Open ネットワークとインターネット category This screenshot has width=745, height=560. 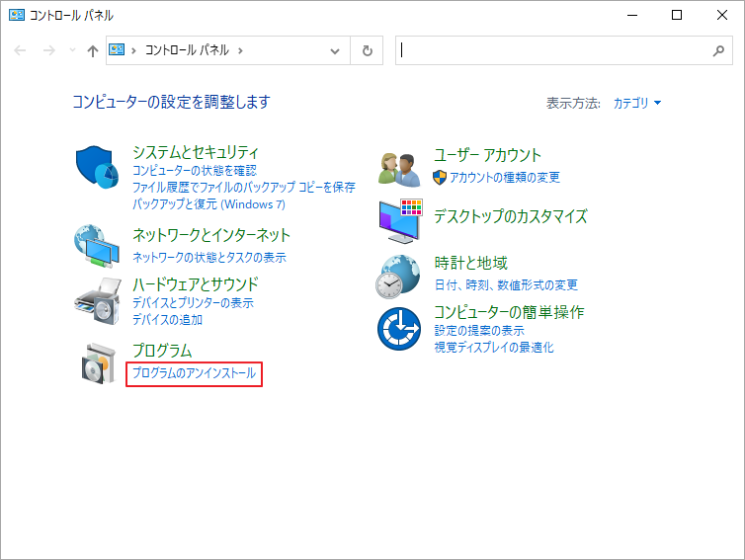[211, 235]
